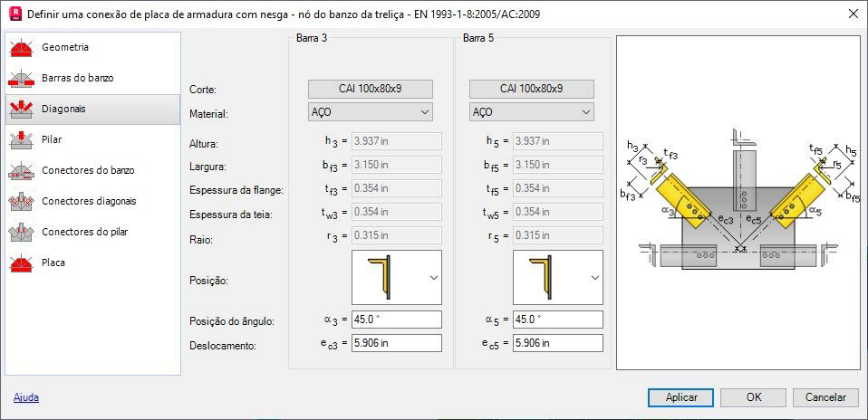Click the Deslocamento label
The height and width of the screenshot is (420, 868).
click(x=223, y=346)
